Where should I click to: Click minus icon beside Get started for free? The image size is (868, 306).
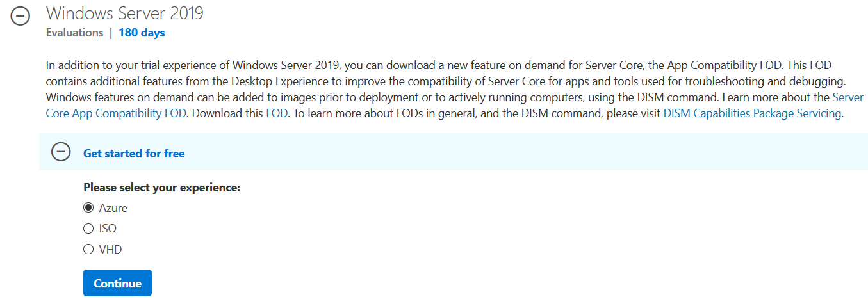tap(61, 152)
